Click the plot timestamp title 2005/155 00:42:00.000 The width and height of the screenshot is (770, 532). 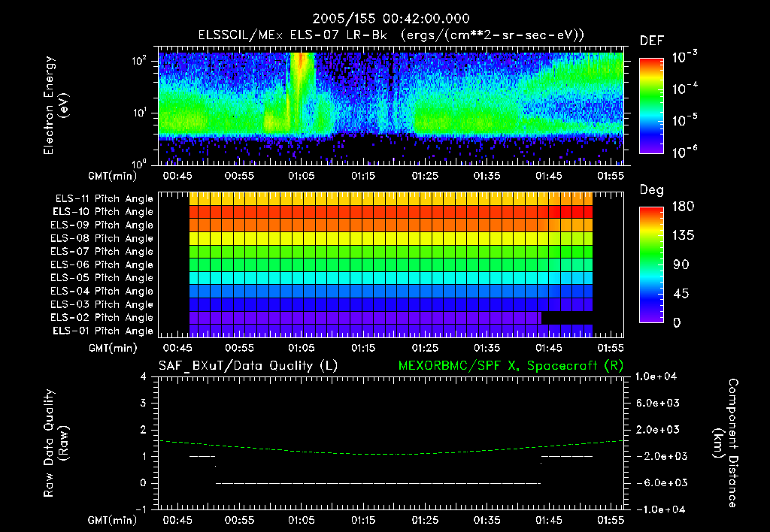coord(391,19)
